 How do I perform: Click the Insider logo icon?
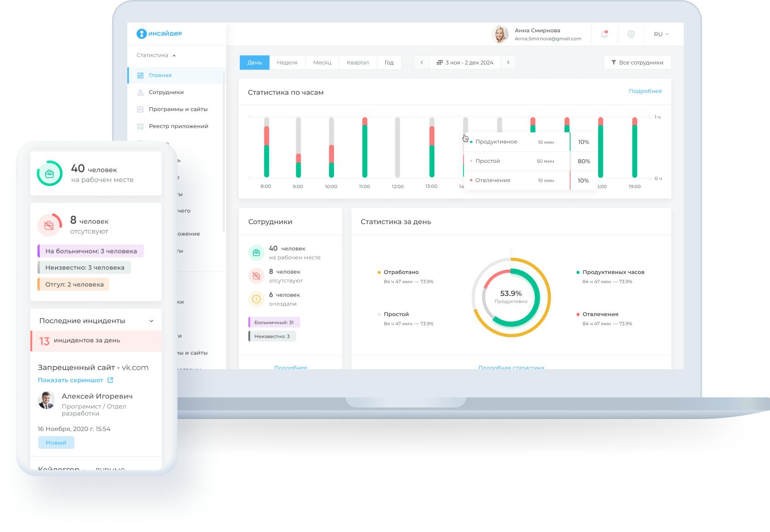tap(141, 34)
